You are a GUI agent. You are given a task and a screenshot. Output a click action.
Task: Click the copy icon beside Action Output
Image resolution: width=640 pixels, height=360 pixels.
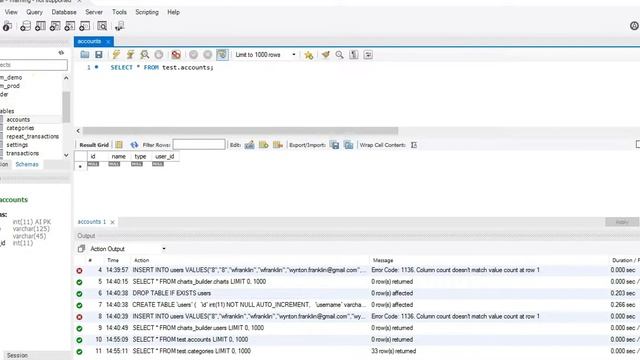81,249
